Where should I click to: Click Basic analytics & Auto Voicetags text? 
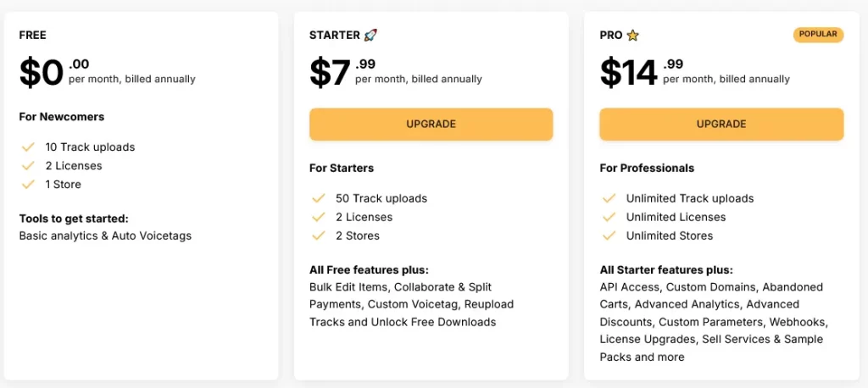point(105,236)
